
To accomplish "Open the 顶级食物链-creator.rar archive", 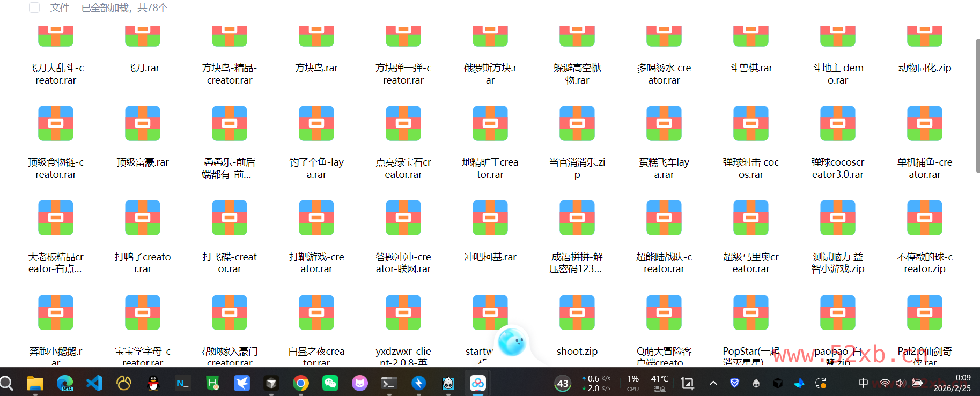I will coord(56,123).
